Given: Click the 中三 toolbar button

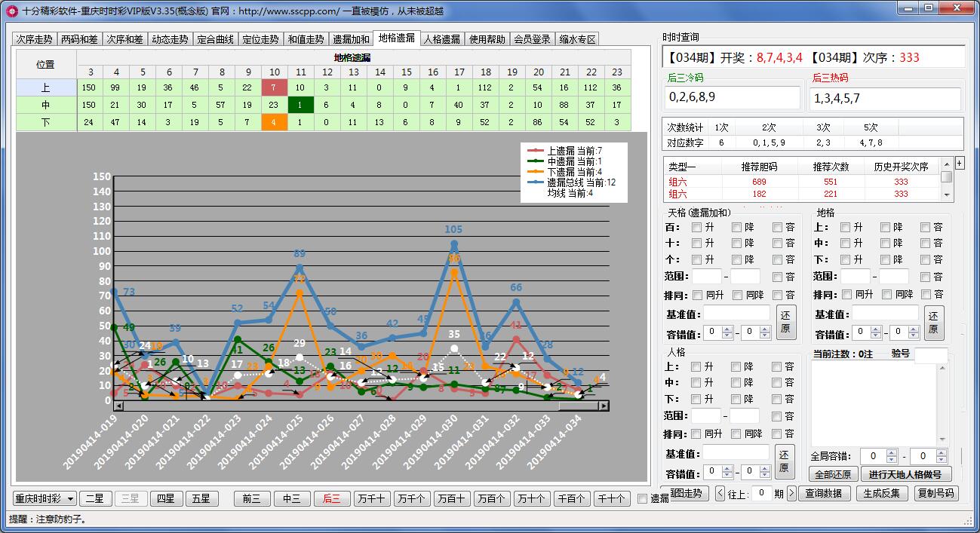Looking at the screenshot, I should 293,498.
